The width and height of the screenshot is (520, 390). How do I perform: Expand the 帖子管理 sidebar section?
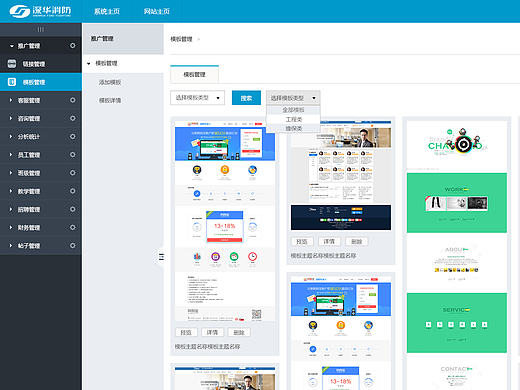[11, 245]
